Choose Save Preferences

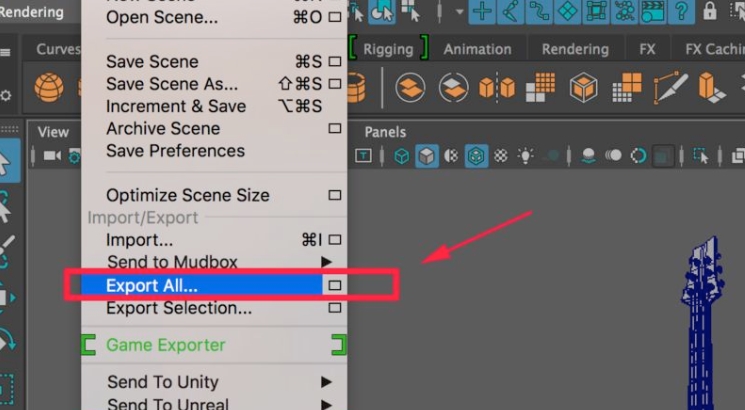coord(175,151)
